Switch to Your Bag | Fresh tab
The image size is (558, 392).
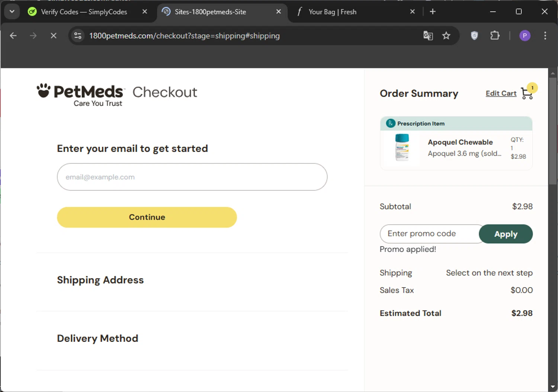click(333, 12)
